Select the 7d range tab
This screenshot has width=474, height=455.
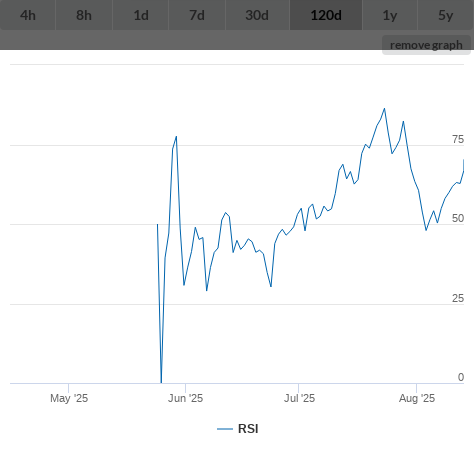(x=197, y=15)
